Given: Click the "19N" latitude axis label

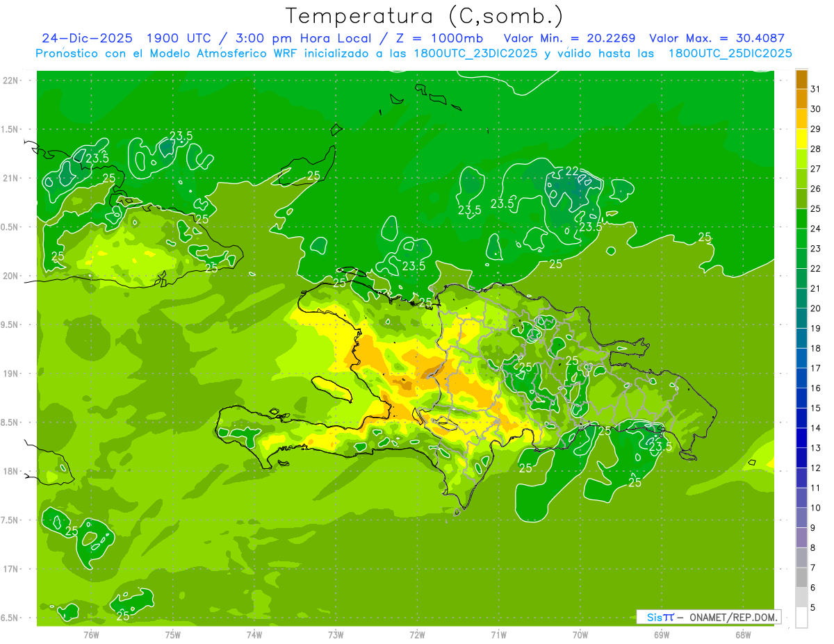Looking at the screenshot, I should pos(10,373).
